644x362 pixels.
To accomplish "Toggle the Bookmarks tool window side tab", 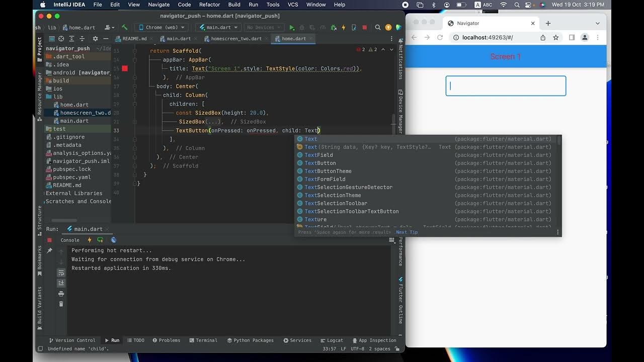I will [x=40, y=261].
